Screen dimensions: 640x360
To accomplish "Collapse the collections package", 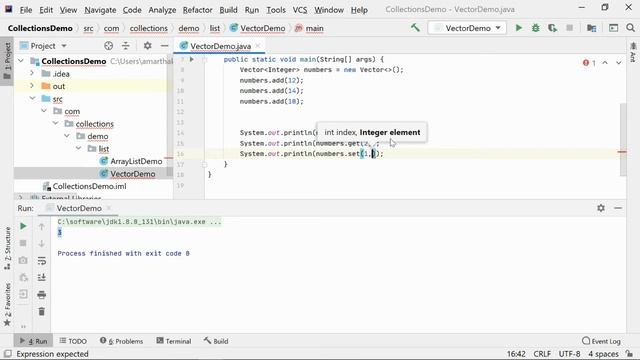I will point(55,123).
